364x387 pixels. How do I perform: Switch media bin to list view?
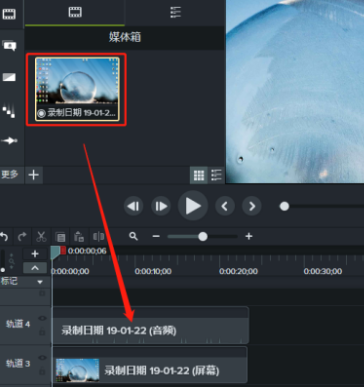pos(216,175)
